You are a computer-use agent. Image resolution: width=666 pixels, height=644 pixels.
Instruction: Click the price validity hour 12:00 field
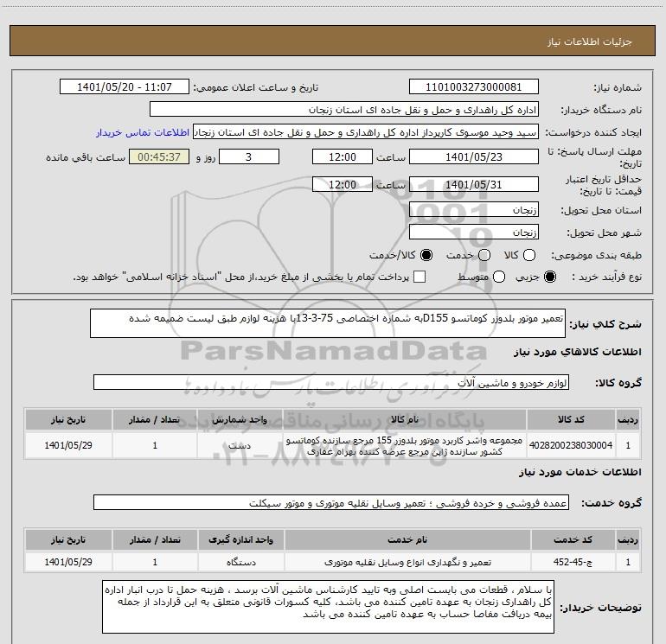(343, 184)
